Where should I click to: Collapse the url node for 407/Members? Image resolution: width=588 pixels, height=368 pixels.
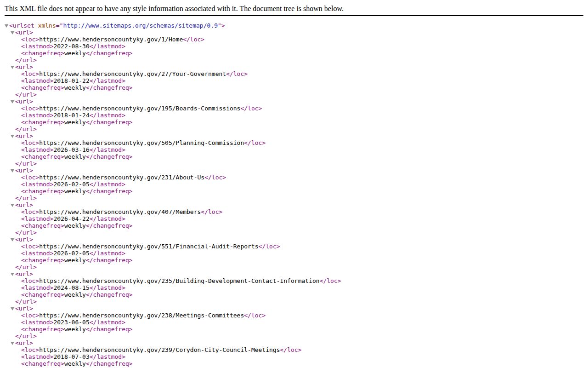point(13,205)
